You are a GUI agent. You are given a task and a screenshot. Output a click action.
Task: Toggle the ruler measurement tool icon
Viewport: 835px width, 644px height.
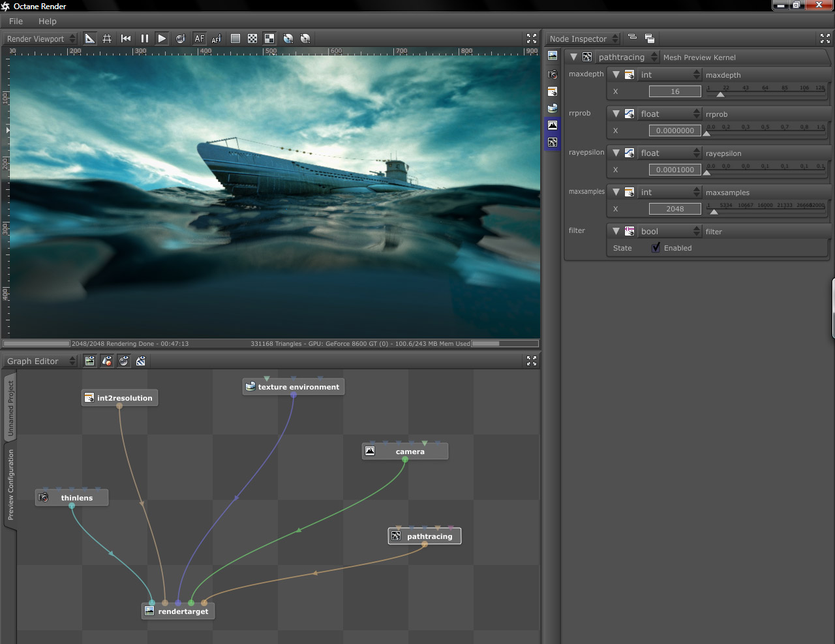90,39
